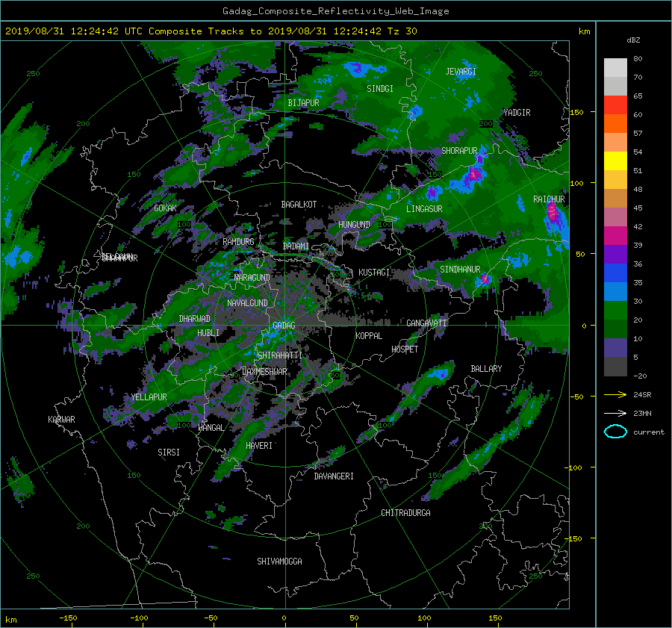Select the yellow dBZ swatch below 54

pyautogui.click(x=615, y=161)
